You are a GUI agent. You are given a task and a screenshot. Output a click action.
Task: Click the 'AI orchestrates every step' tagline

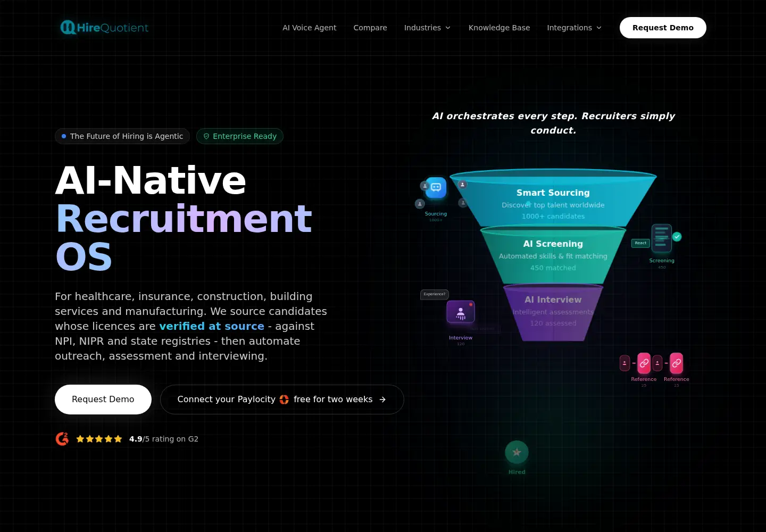point(553,123)
